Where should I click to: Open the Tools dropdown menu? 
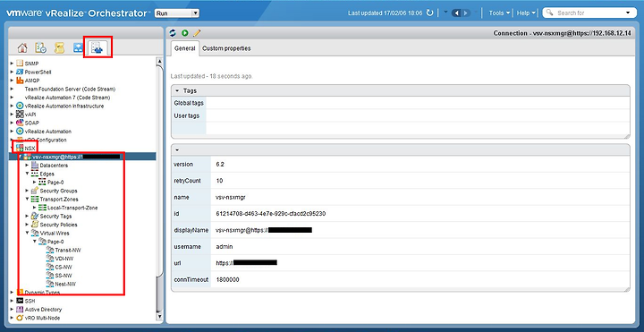[x=499, y=13]
